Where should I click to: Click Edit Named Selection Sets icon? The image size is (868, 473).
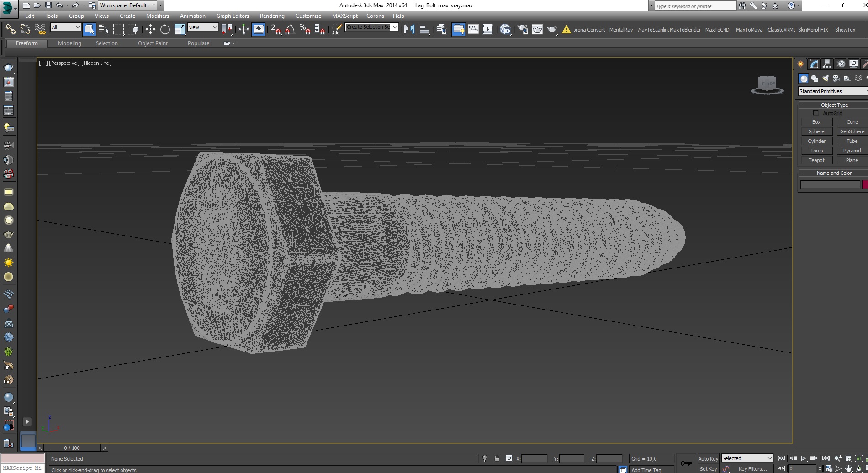click(336, 29)
